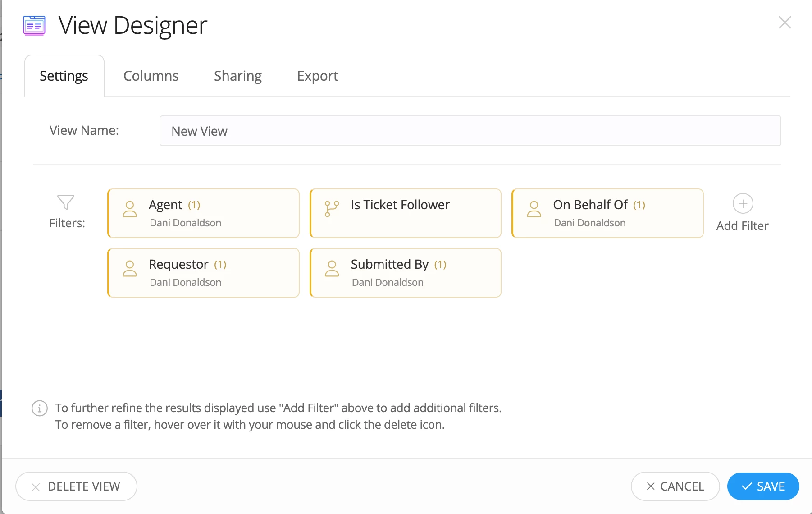This screenshot has width=812, height=514.
Task: Cancel the view changes
Action: pos(675,486)
